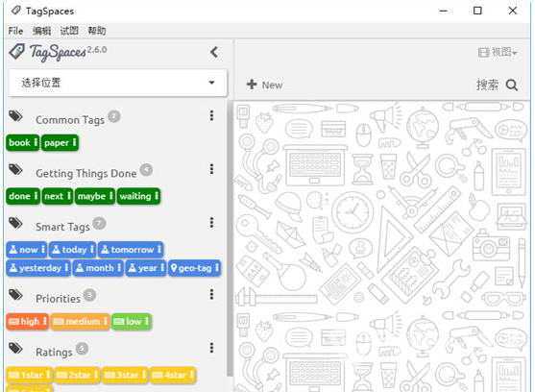Screen dimensions: 535x392
Task: Collapse the left panel with the chevron arrow
Action: pyautogui.click(x=214, y=52)
